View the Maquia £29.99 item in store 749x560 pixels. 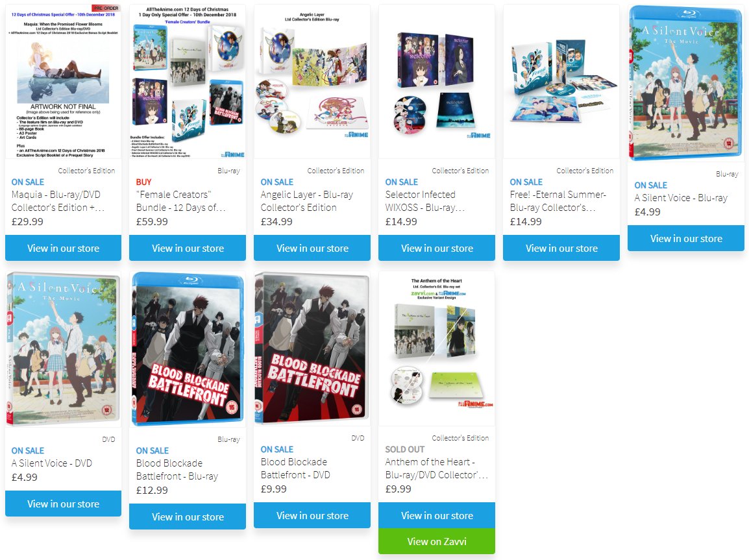point(63,249)
